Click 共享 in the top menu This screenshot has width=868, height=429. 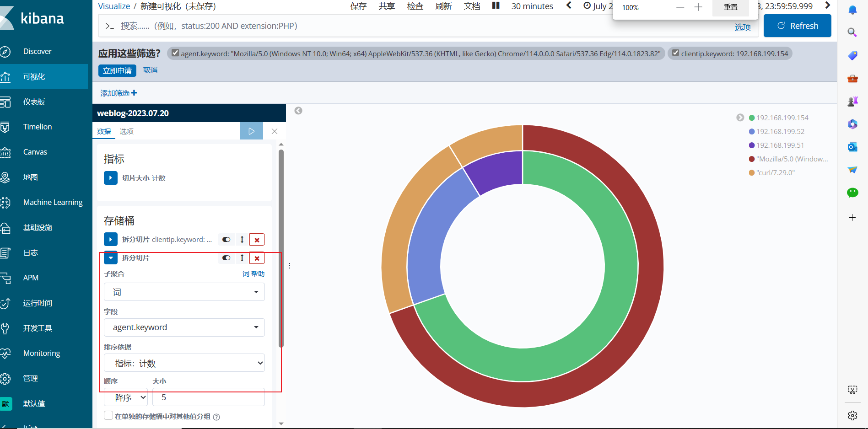[387, 6]
